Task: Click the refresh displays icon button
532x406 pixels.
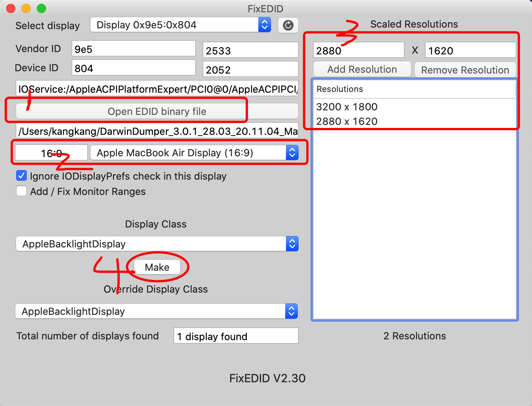Action: pyautogui.click(x=288, y=25)
